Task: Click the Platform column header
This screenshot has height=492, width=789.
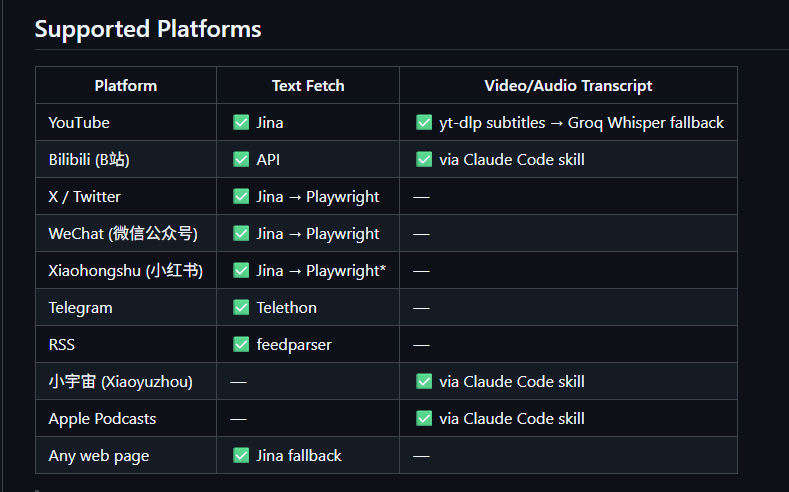Action: click(x=126, y=86)
